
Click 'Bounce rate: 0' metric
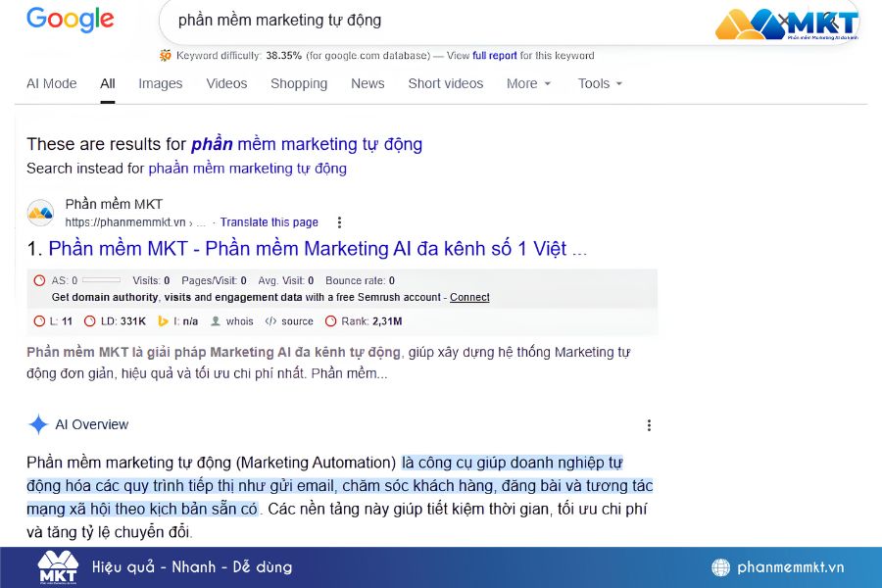point(360,280)
